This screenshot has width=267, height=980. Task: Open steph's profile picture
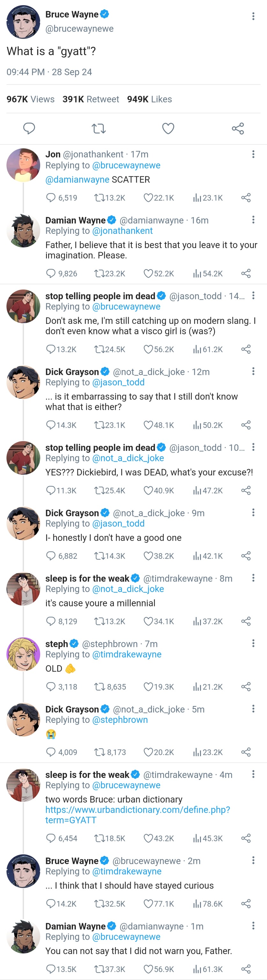23,654
